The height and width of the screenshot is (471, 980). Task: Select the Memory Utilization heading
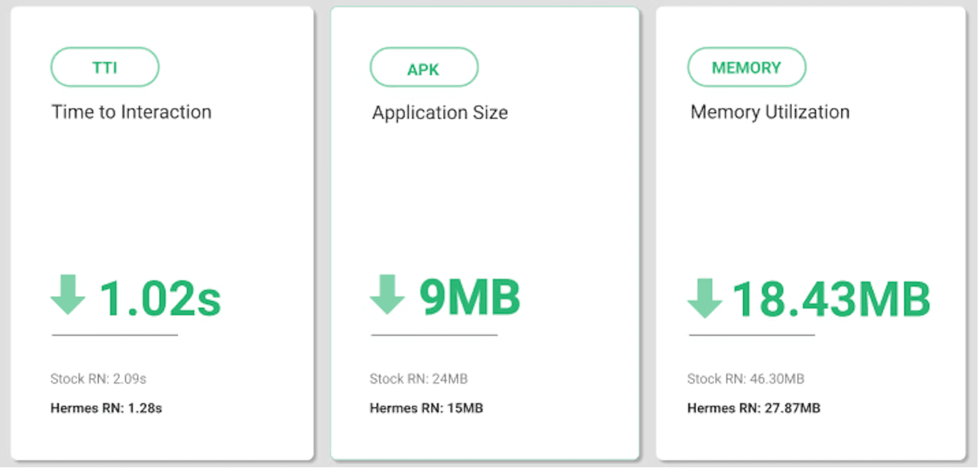[770, 112]
